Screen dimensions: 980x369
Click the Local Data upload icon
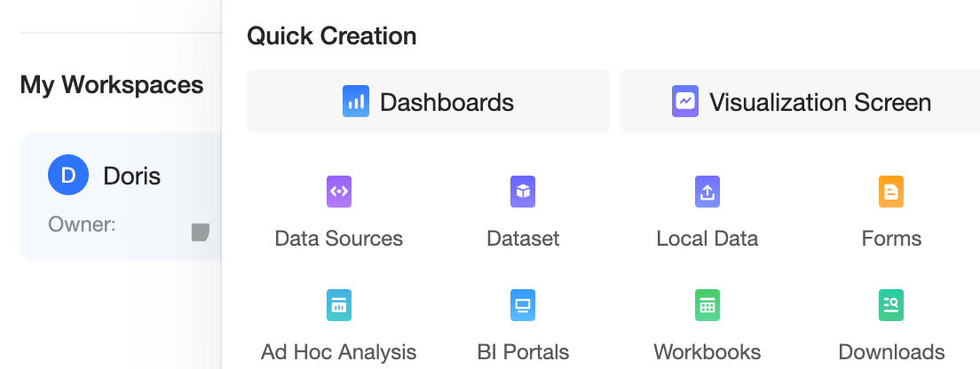pyautogui.click(x=707, y=192)
